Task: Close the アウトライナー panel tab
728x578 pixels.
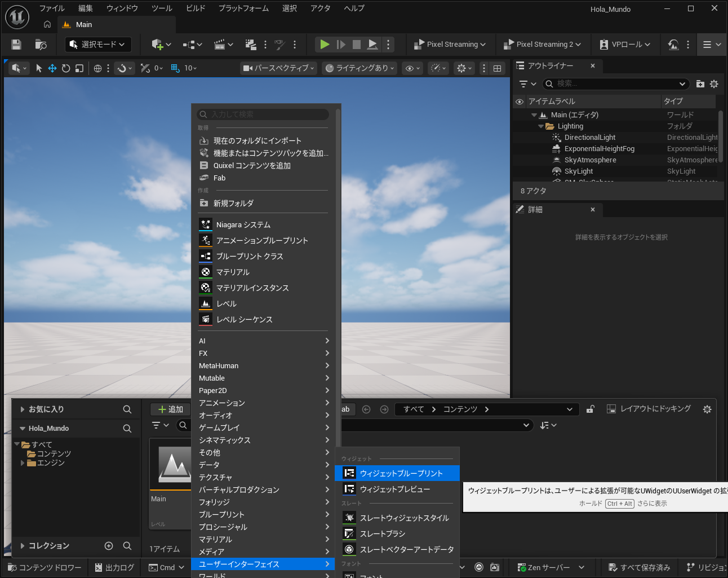Action: coord(593,66)
